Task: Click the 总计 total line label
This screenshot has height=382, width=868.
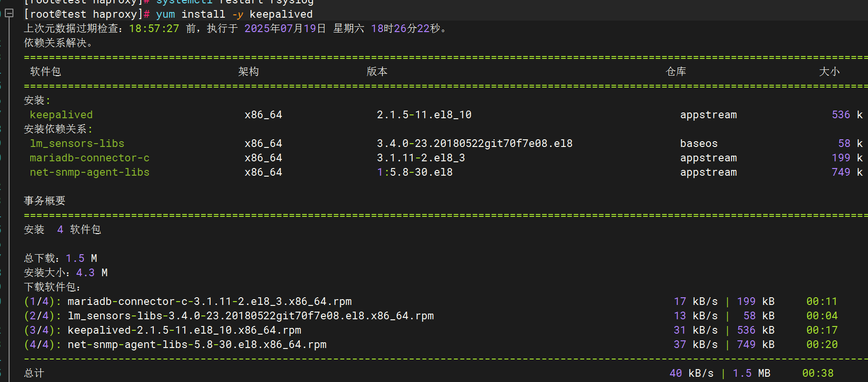Action: pos(34,373)
